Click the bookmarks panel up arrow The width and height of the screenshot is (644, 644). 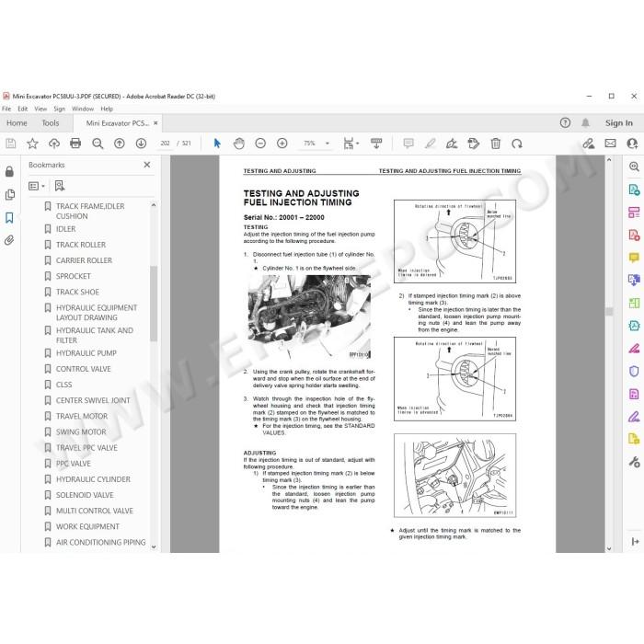[154, 204]
